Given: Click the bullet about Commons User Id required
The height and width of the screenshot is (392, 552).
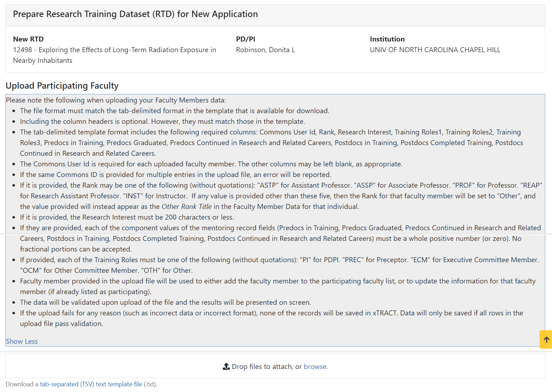Looking at the screenshot, I should click(211, 164).
